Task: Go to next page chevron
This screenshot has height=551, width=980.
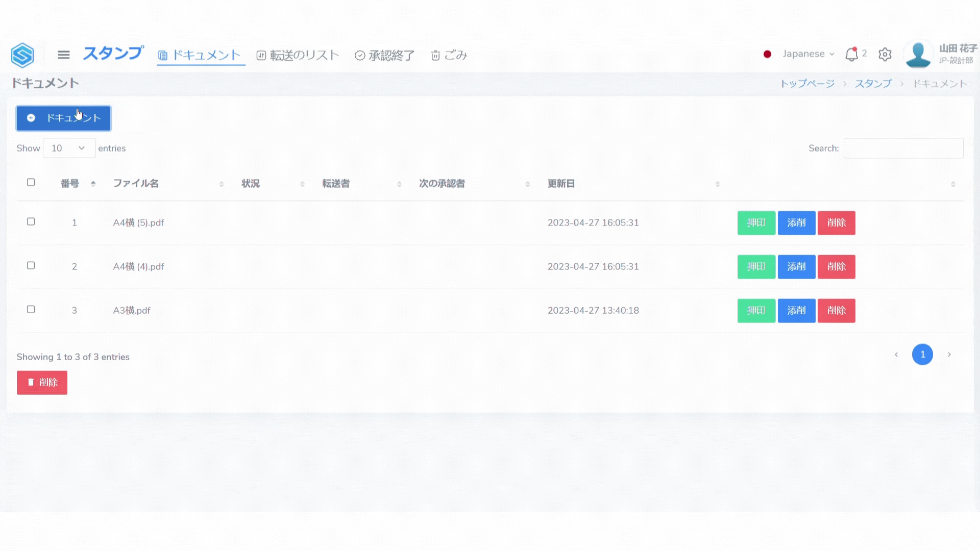Action: (x=949, y=355)
